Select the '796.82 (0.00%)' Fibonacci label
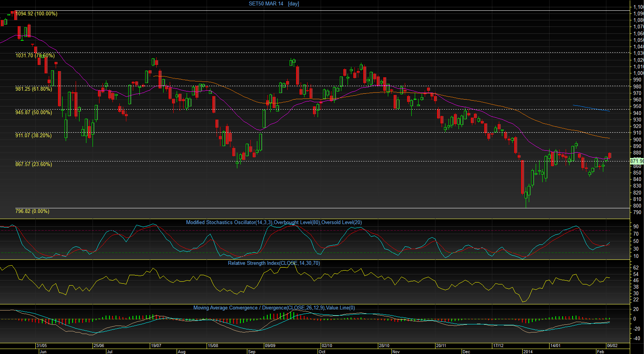The height and width of the screenshot is (354, 644). [32, 211]
